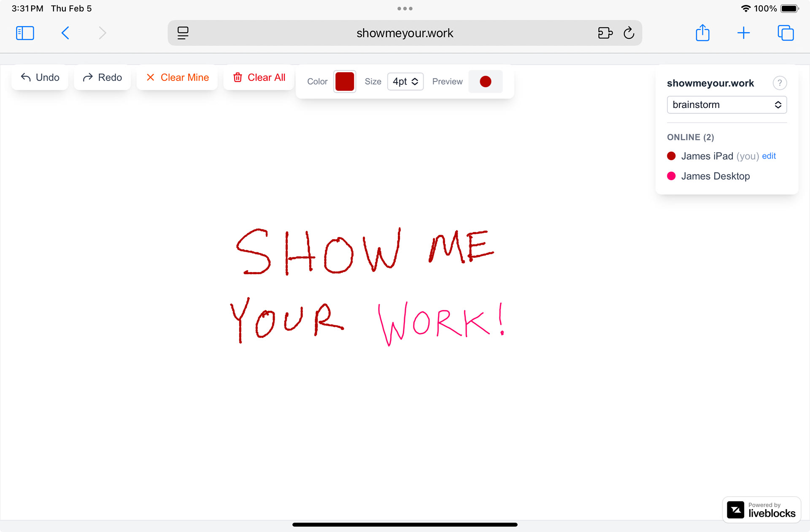This screenshot has height=532, width=810.
Task: Open the Share sheet icon
Action: (702, 33)
